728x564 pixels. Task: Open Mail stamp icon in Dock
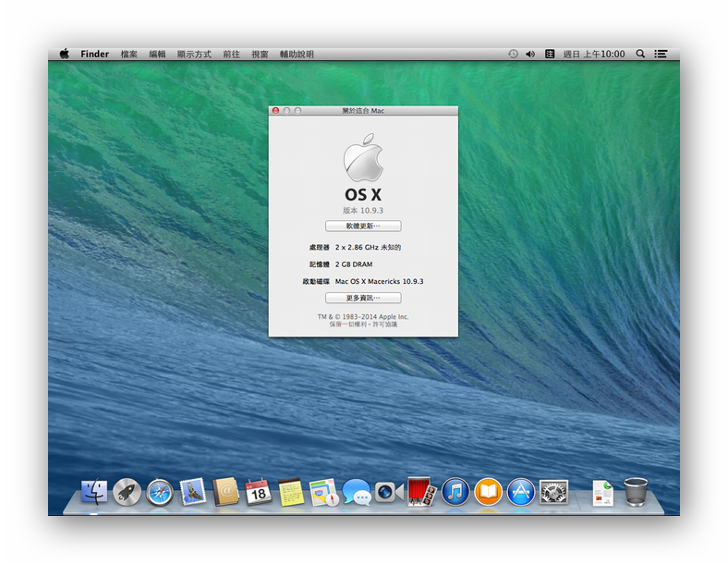coord(193,492)
